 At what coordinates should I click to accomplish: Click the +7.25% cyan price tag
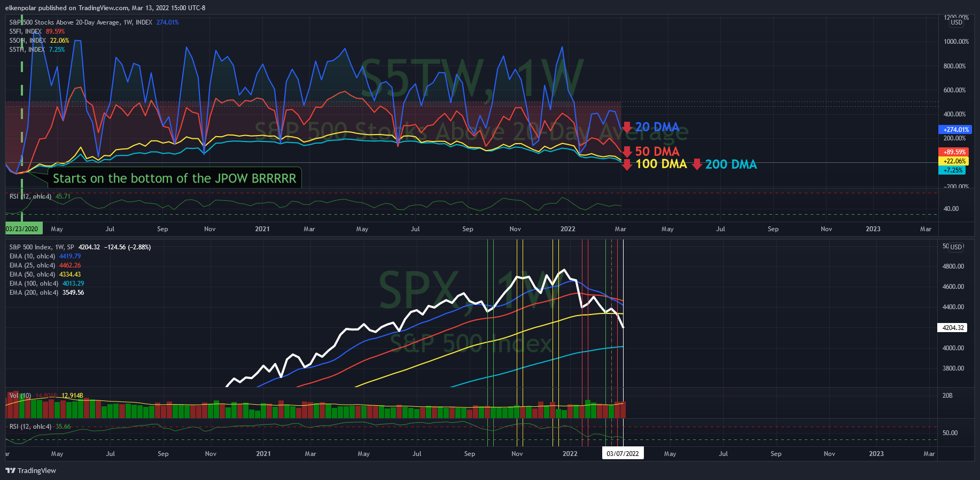pyautogui.click(x=952, y=170)
